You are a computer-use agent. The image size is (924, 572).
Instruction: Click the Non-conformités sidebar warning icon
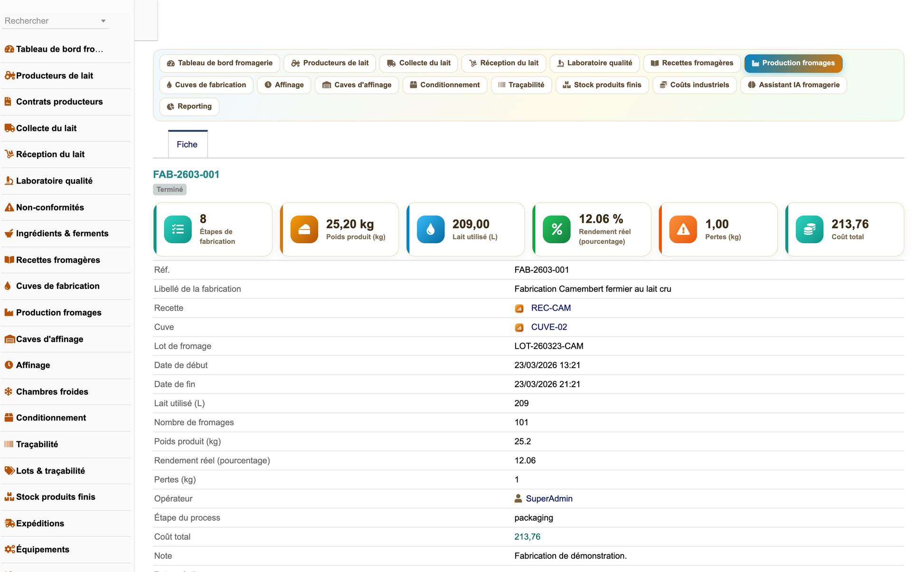9,207
